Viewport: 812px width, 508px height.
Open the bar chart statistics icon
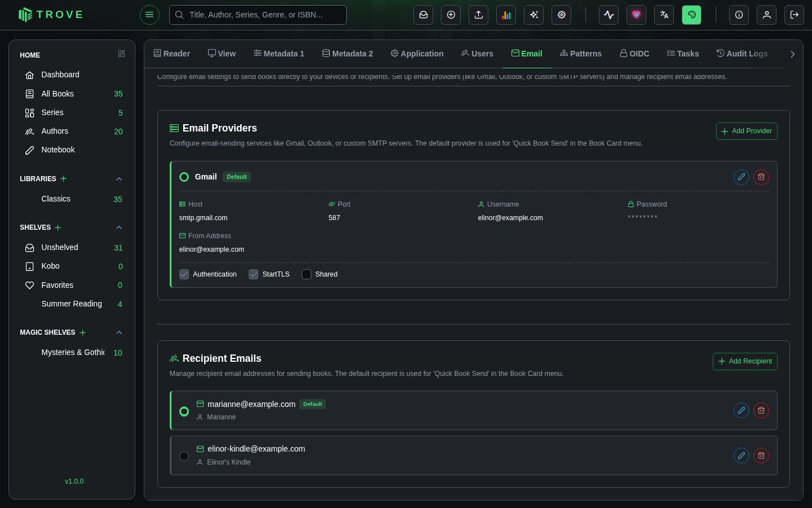coord(506,15)
